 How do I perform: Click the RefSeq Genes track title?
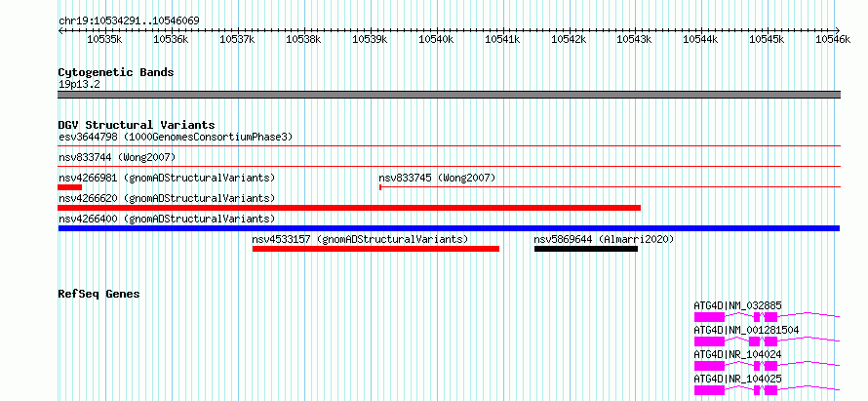click(99, 294)
